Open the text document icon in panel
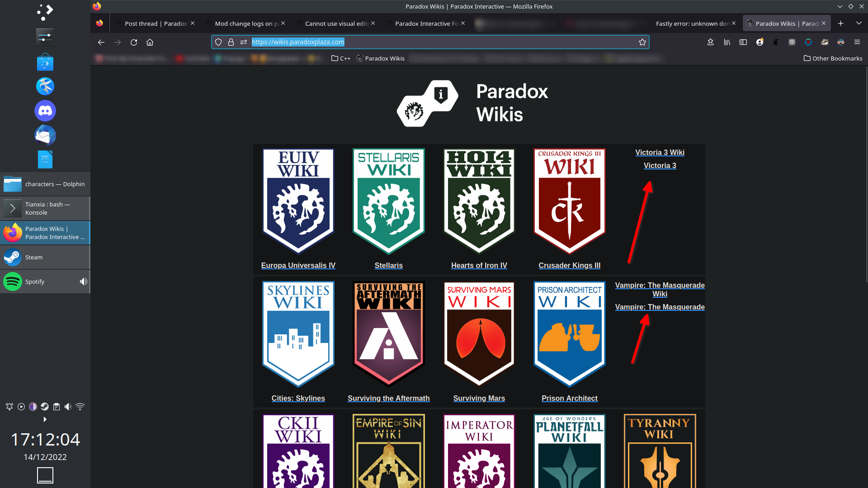868x488 pixels. coord(45,160)
